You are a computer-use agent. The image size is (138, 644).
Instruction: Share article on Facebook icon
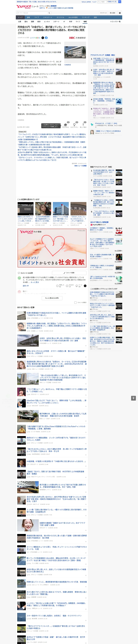(46, 38)
